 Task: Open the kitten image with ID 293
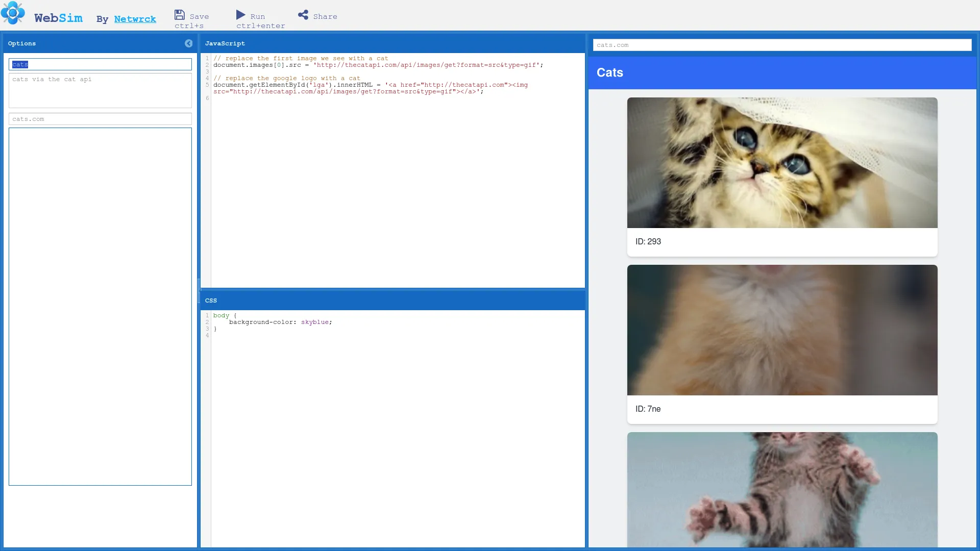(782, 163)
